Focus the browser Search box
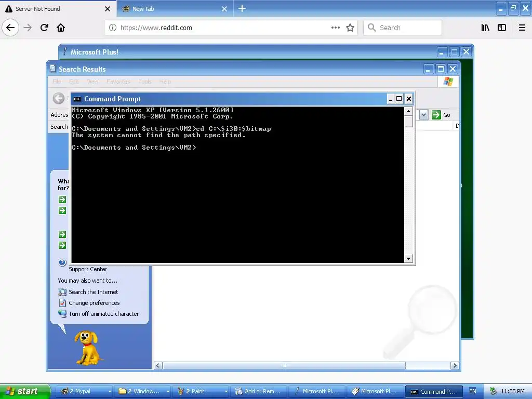The height and width of the screenshot is (399, 532). [x=403, y=28]
